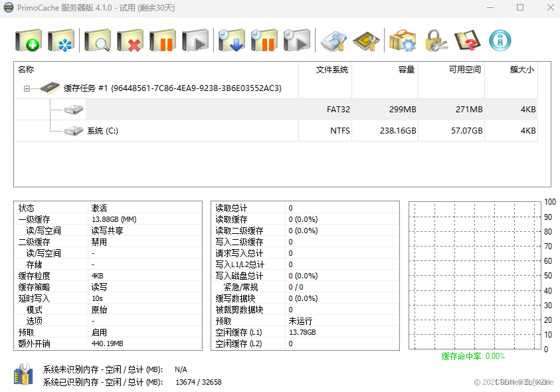Open the memory management chip icon
Image resolution: width=560 pixels, height=392 pixels.
coord(366,41)
